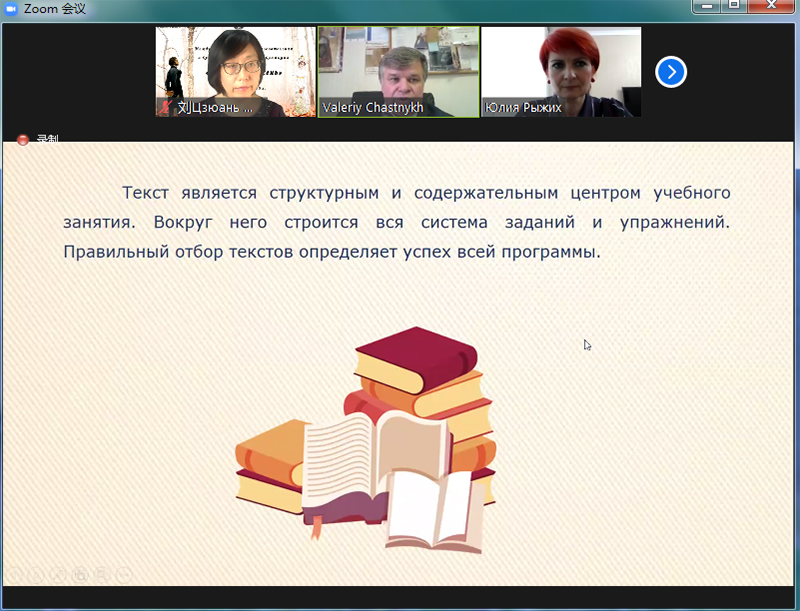800x611 pixels.
Task: Click the Zoom app icon in title bar
Action: [10, 8]
